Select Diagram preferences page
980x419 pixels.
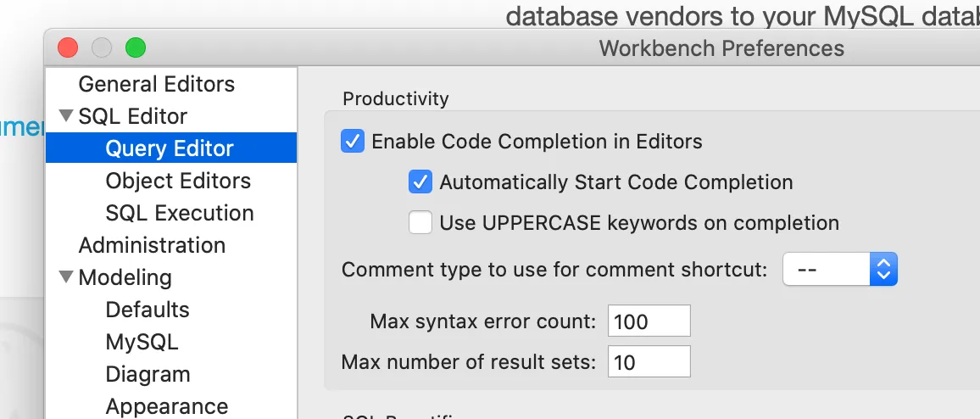(x=148, y=374)
